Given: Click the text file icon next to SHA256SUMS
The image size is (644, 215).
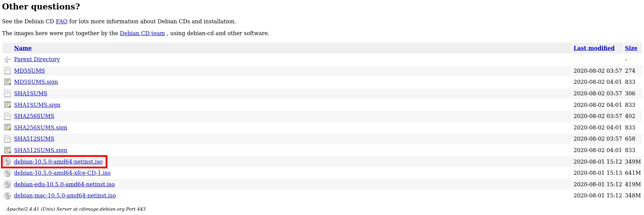Looking at the screenshot, I should pos(7,116).
